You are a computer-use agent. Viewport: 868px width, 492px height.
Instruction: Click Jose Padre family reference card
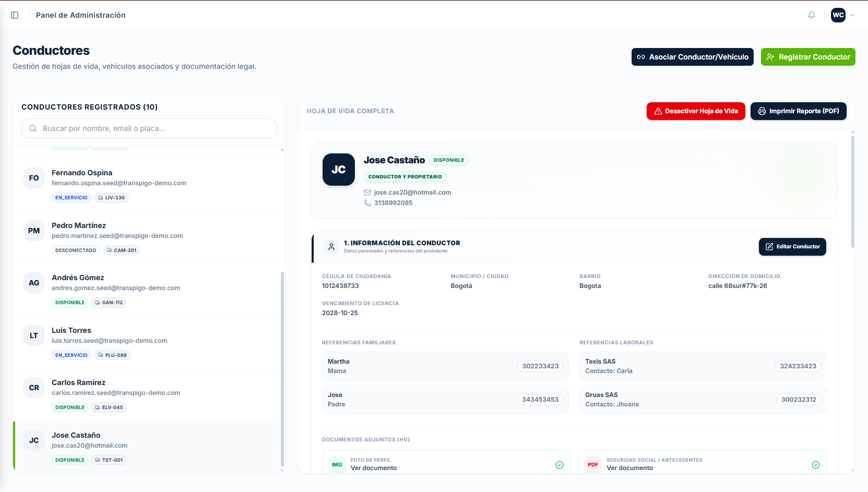(445, 400)
